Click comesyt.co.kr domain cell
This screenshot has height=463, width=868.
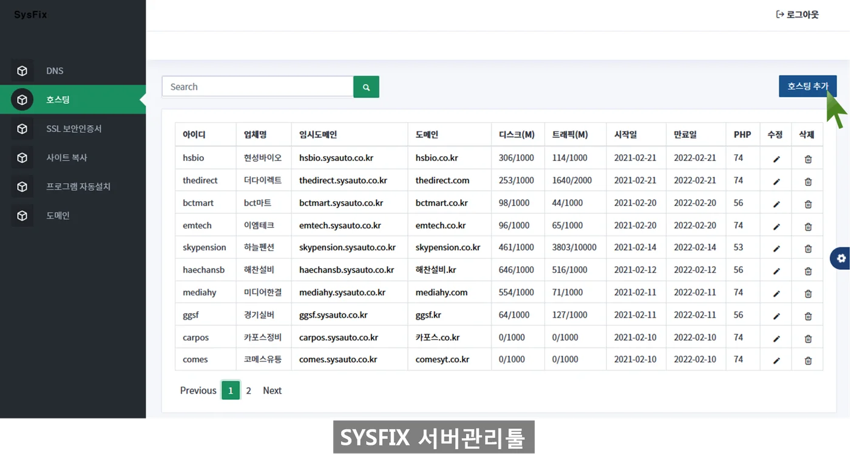point(442,359)
